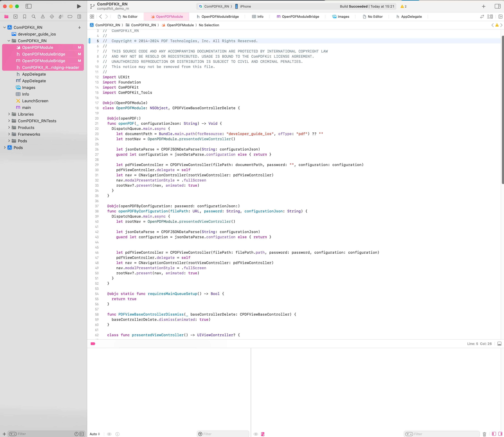Click OpenPDFModule in the jump bar
This screenshot has width=504, height=437.
tap(178, 25)
